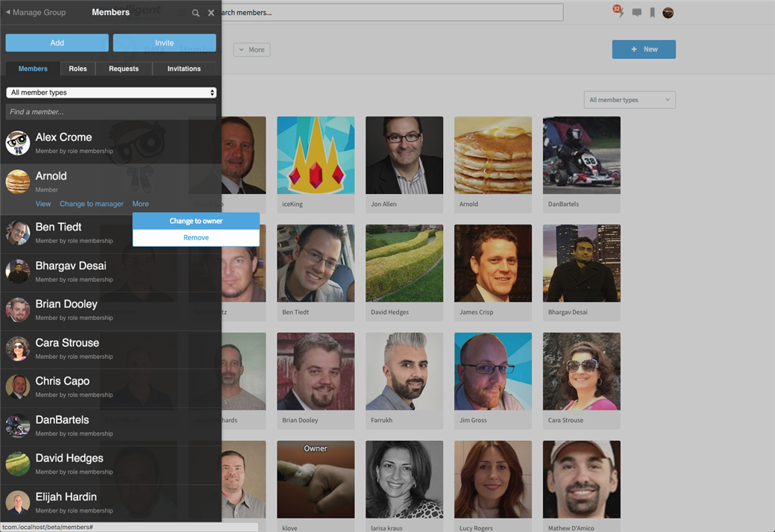This screenshot has width=775, height=532.
Task: Open DanBartels' go-kart thumbnail in grid
Action: (x=581, y=155)
